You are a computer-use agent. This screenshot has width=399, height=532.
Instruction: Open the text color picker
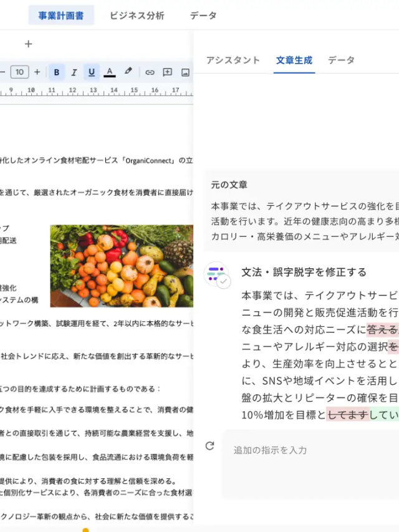[110, 72]
